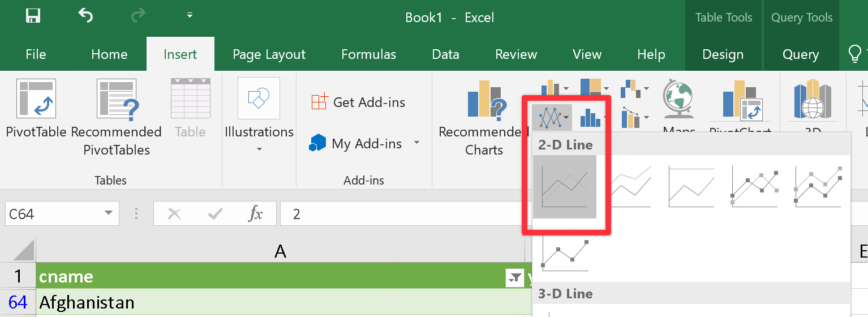Click the Get Add-ins button

(358, 102)
